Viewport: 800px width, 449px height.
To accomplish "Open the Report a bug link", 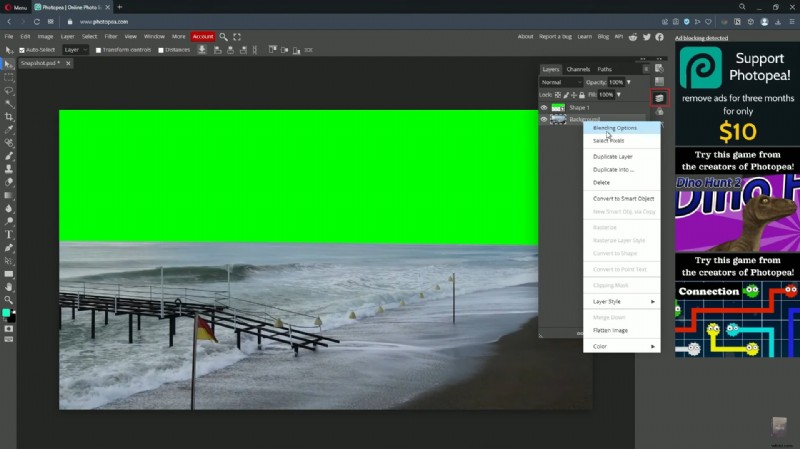I will tap(555, 37).
